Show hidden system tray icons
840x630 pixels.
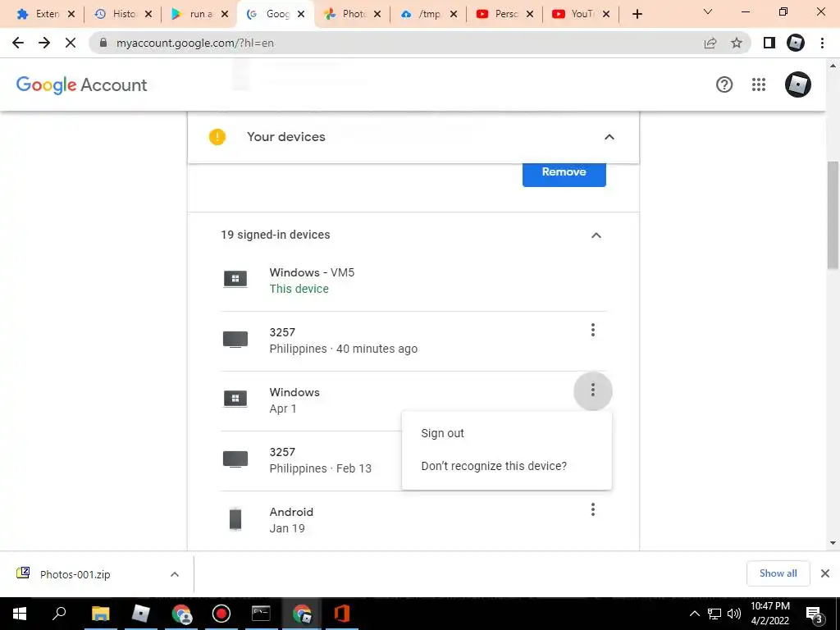tap(694, 614)
